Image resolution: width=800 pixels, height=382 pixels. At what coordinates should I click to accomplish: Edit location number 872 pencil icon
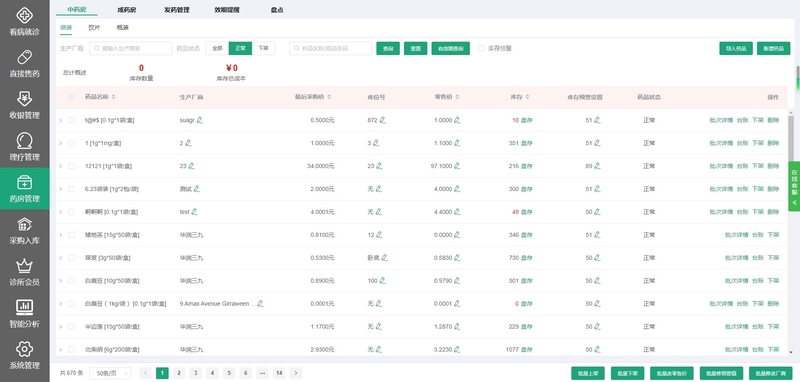pyautogui.click(x=382, y=120)
